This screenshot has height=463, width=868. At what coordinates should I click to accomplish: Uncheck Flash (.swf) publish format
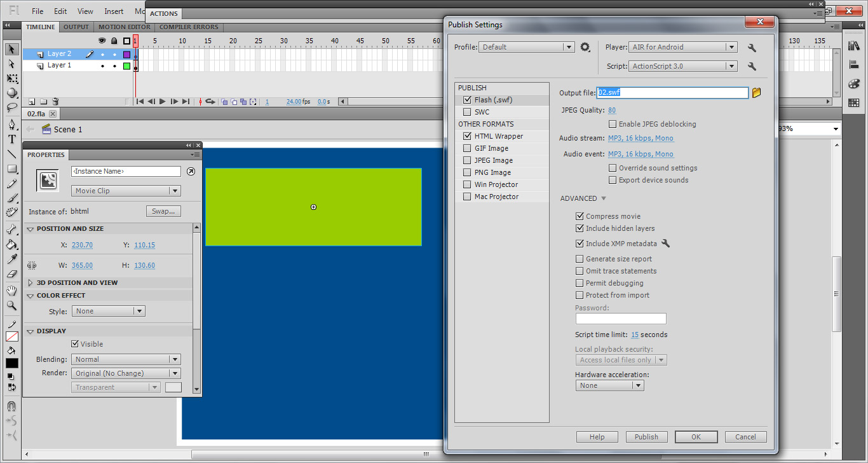point(468,100)
